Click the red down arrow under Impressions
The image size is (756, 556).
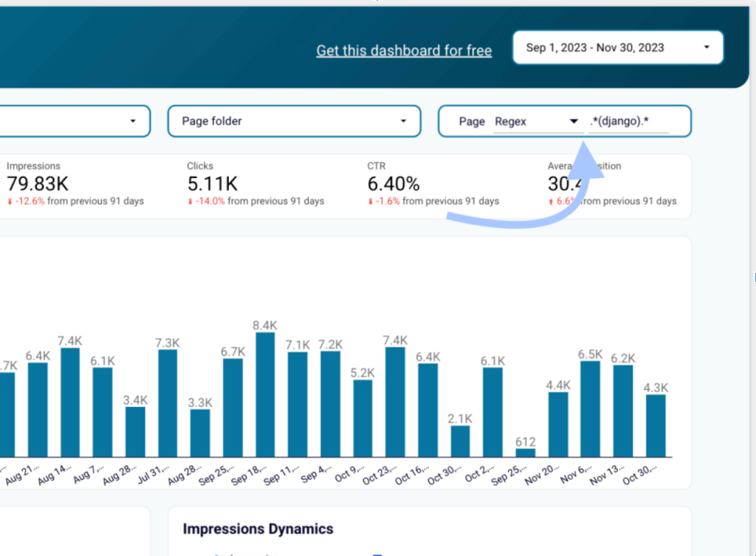10,202
